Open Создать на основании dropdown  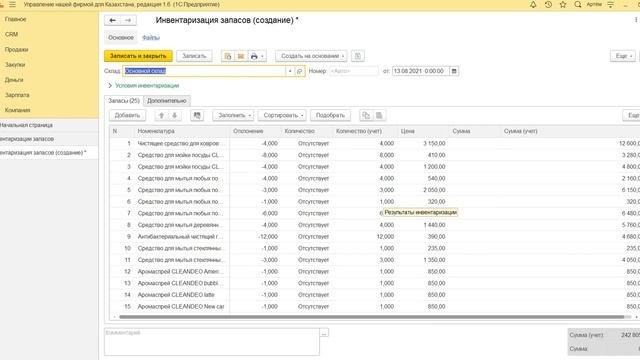coord(311,56)
